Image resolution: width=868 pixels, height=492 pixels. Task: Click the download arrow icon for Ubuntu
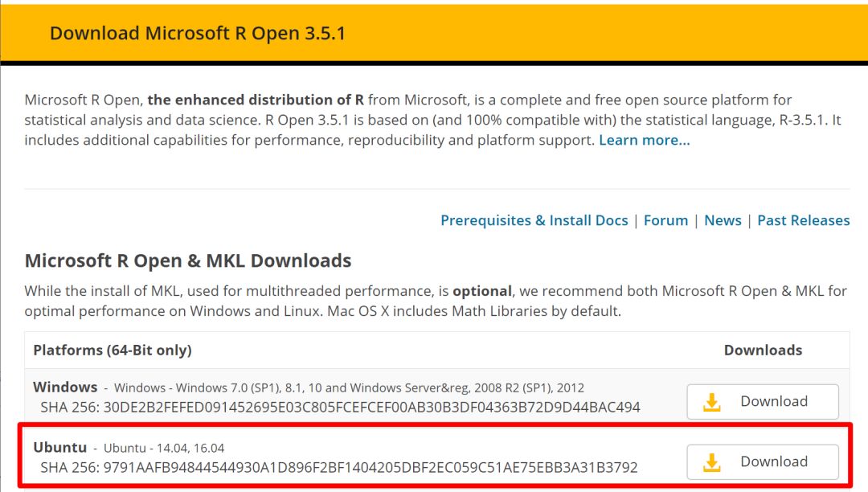click(712, 462)
